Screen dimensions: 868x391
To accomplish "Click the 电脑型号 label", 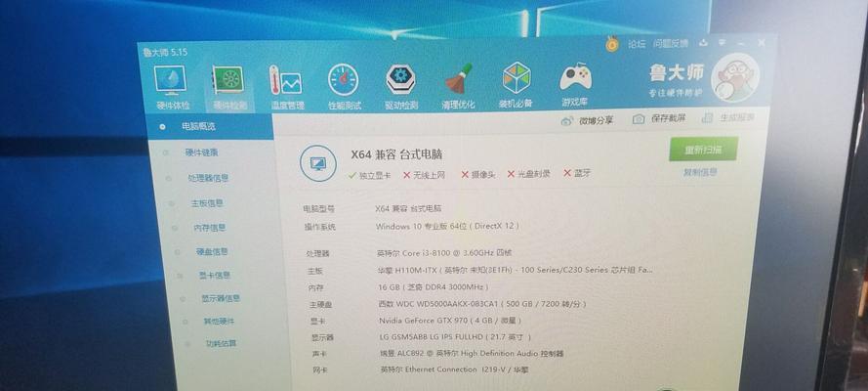I will [319, 209].
